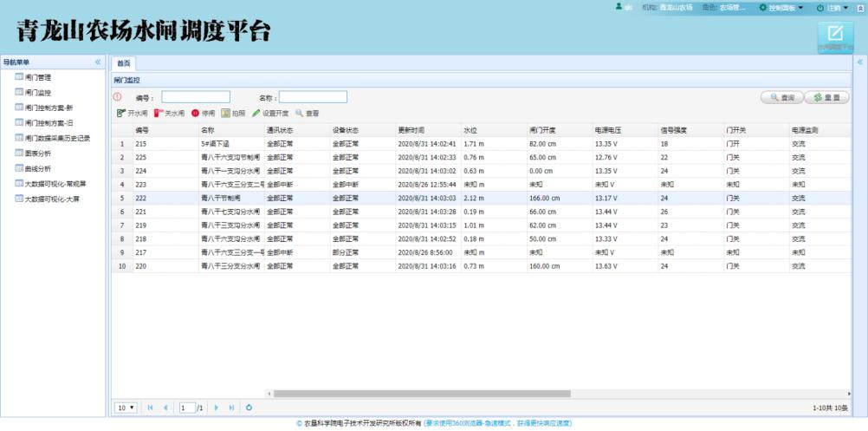Open 闸门管理 in the navigation menu
Image resolution: width=868 pixels, height=431 pixels.
click(38, 77)
